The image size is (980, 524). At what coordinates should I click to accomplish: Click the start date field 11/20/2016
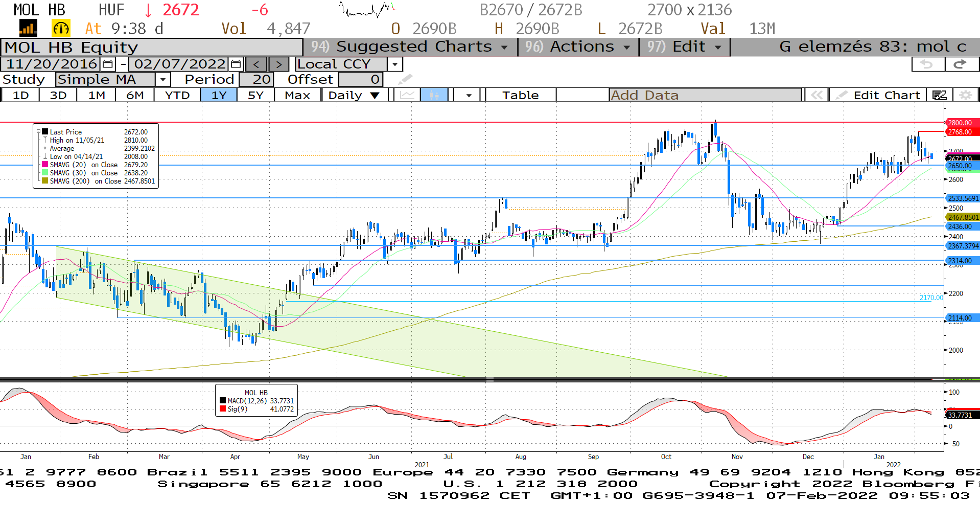(x=52, y=64)
